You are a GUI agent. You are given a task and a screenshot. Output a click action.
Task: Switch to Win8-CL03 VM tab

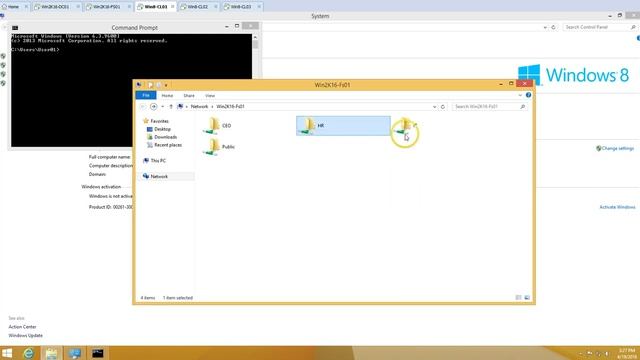(x=241, y=7)
